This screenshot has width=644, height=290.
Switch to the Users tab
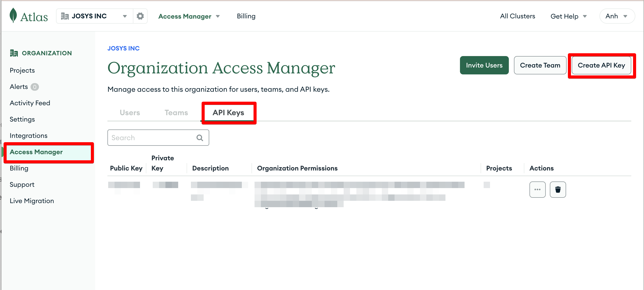130,113
